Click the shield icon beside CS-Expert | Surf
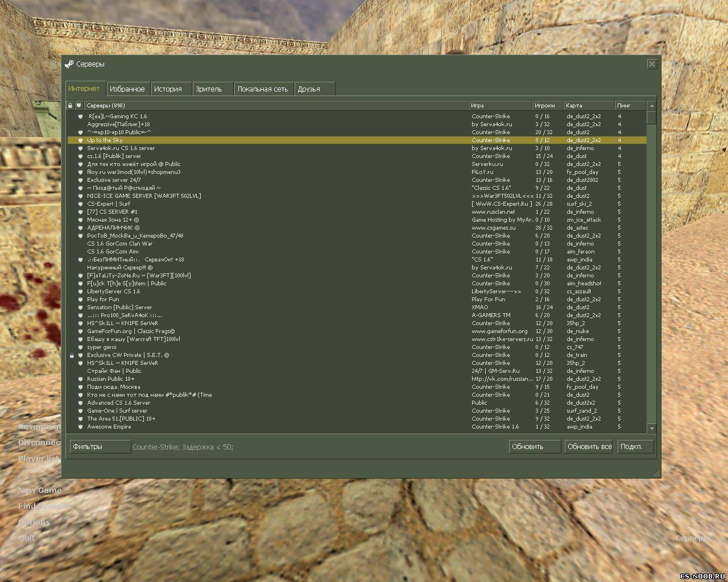The image size is (728, 582). pos(80,204)
